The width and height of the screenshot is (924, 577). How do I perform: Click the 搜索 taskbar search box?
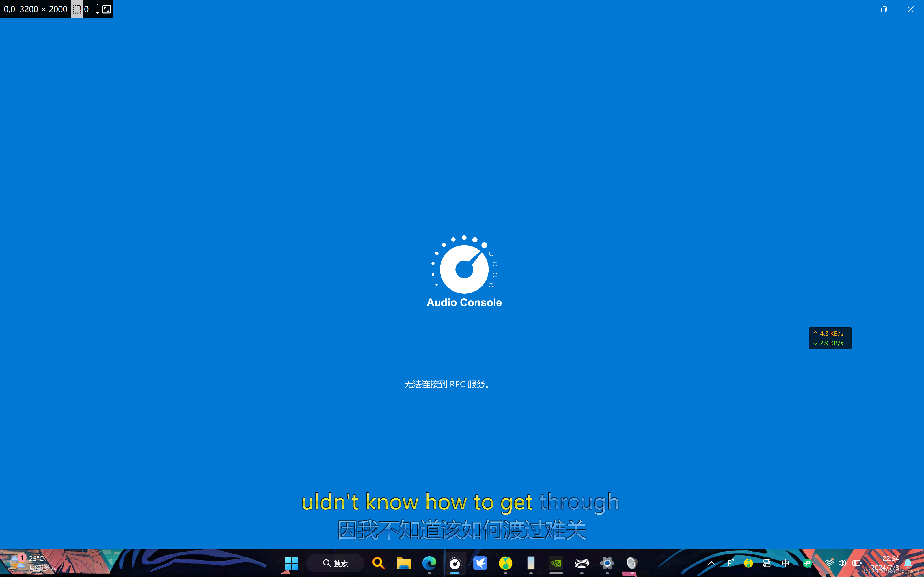pos(336,563)
